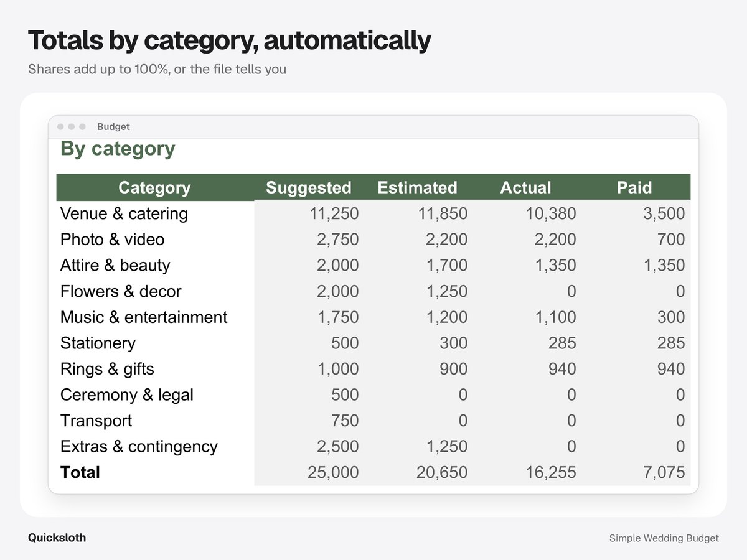This screenshot has width=747, height=560.
Task: Select Rings & gifts estimated value 900
Action: click(x=453, y=370)
